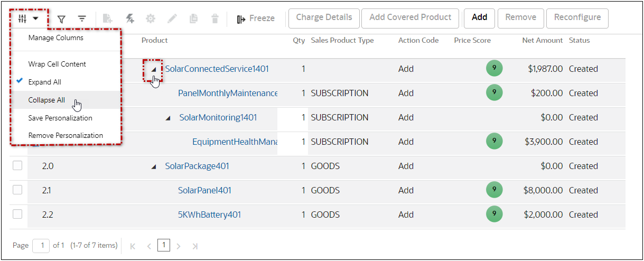Select Remove Personalization
The width and height of the screenshot is (644, 261).
coord(66,135)
